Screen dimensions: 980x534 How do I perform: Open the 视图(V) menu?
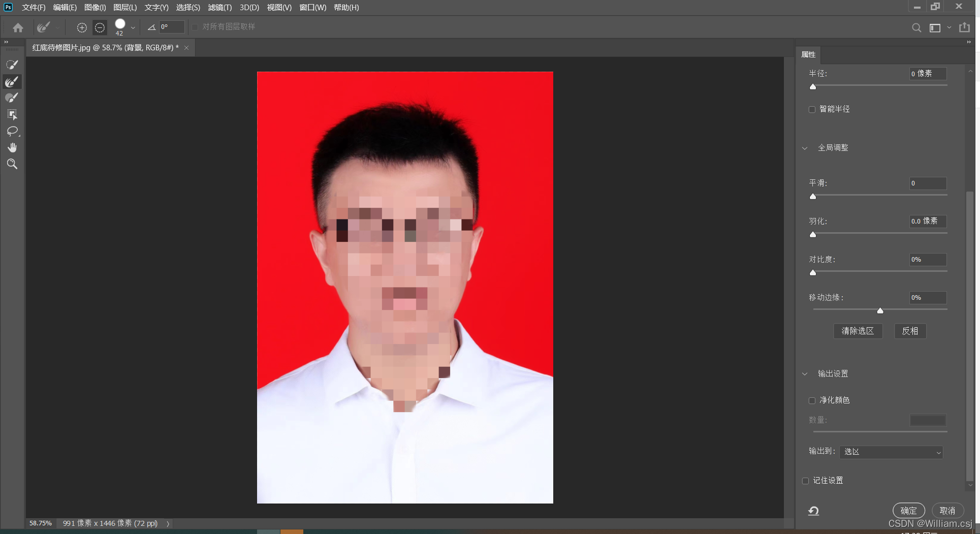pos(279,8)
